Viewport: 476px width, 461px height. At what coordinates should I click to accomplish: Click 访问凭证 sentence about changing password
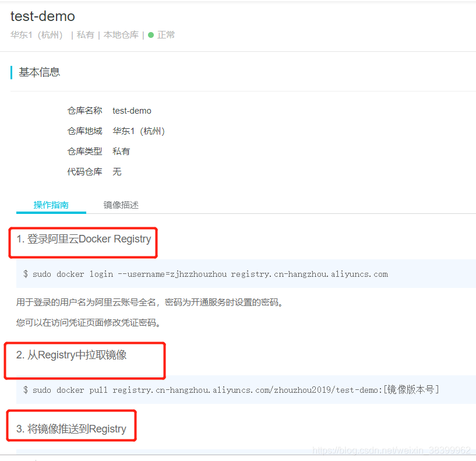89,322
